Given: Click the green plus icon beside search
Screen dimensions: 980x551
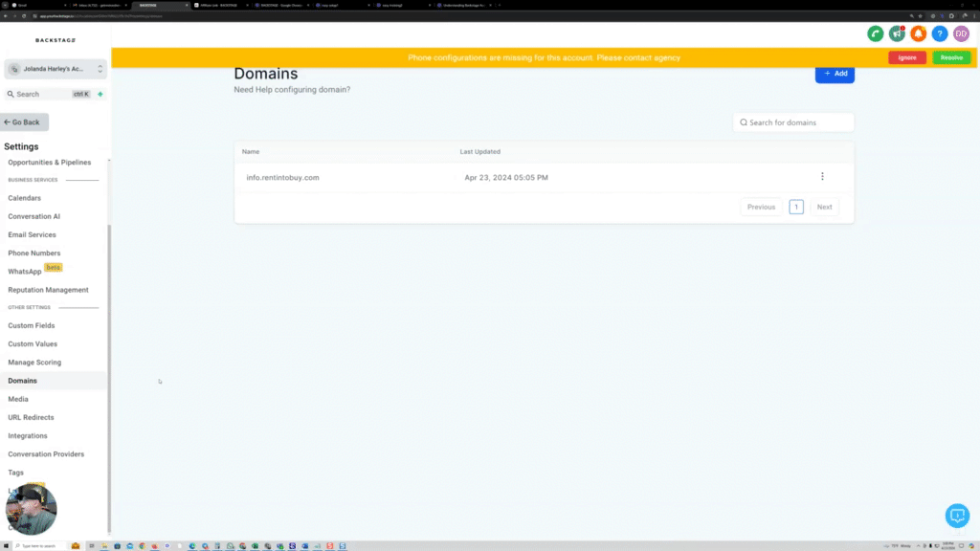Looking at the screenshot, I should click(100, 94).
